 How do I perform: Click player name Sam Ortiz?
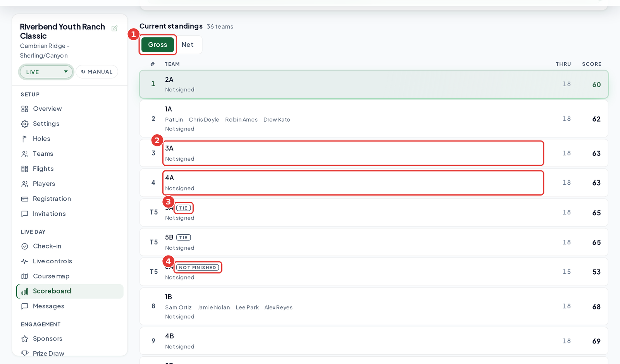tap(178, 307)
